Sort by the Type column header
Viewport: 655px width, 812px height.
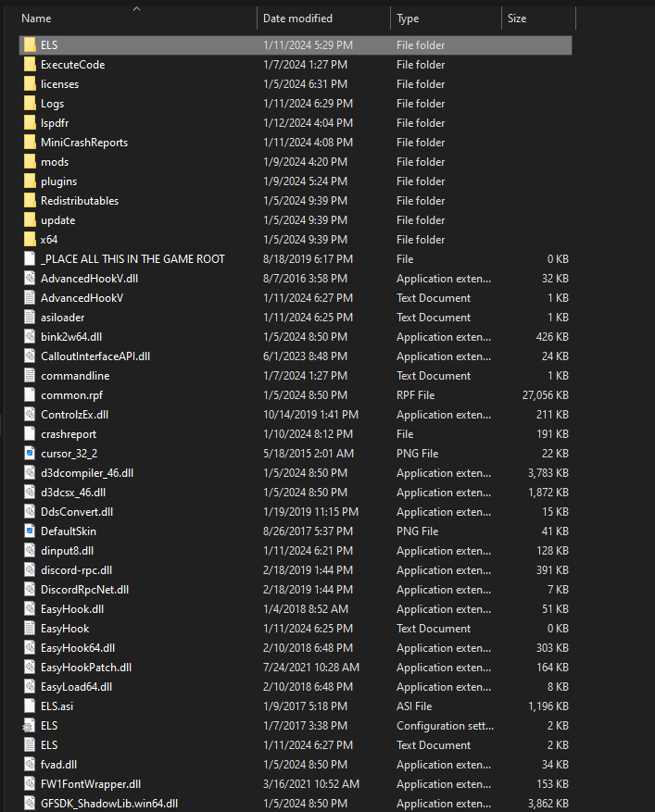pyautogui.click(x=408, y=19)
